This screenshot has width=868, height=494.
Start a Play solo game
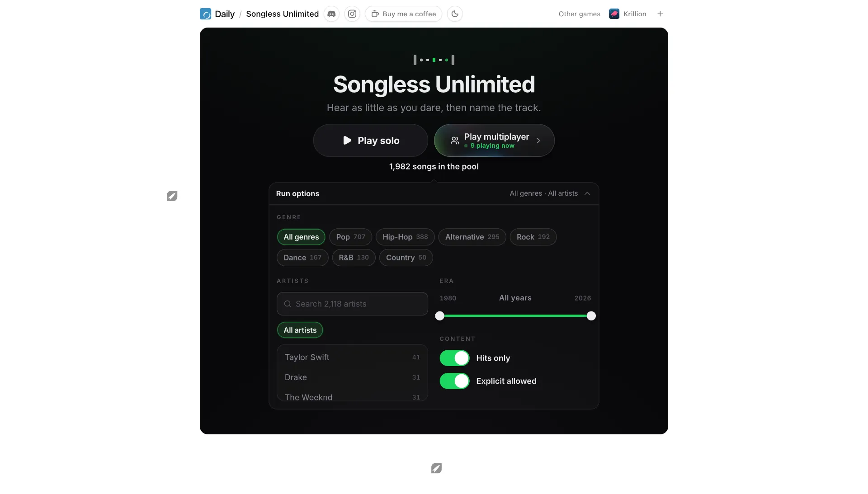coord(371,141)
